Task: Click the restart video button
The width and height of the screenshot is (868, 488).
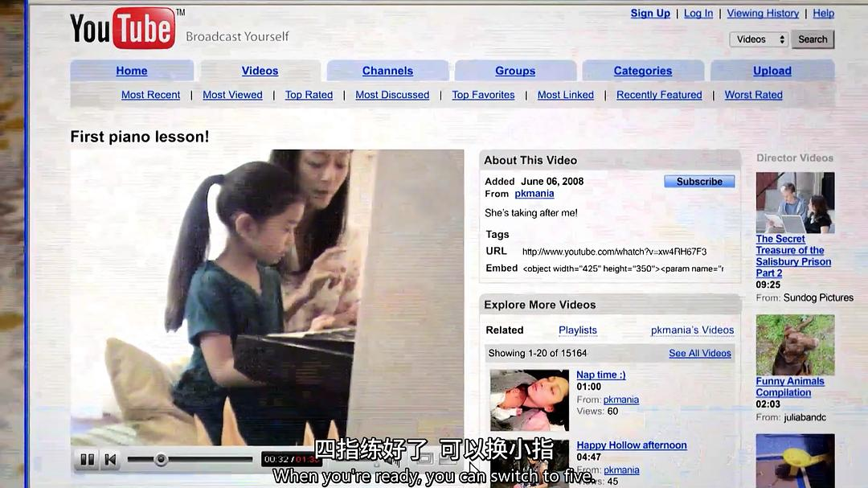Action: tap(111, 460)
